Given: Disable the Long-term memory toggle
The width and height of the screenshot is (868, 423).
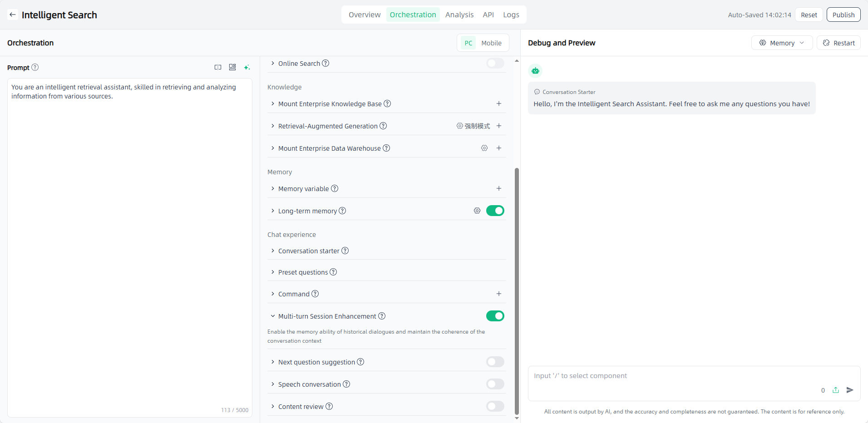Looking at the screenshot, I should point(495,211).
